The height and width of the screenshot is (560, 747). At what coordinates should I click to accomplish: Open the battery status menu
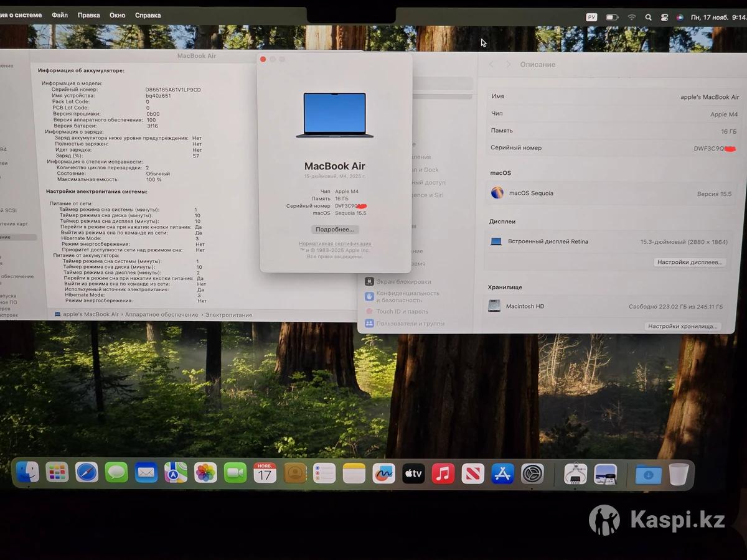(x=612, y=17)
